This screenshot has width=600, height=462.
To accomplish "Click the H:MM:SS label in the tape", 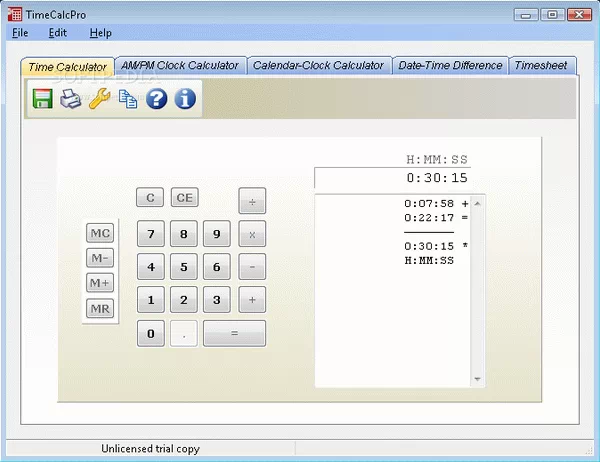I will 429,261.
